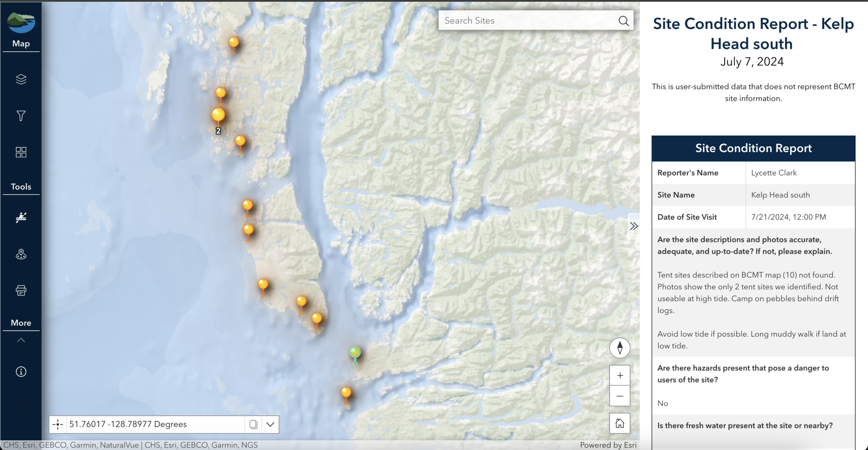
Task: Open the map layers panel
Action: 21,79
